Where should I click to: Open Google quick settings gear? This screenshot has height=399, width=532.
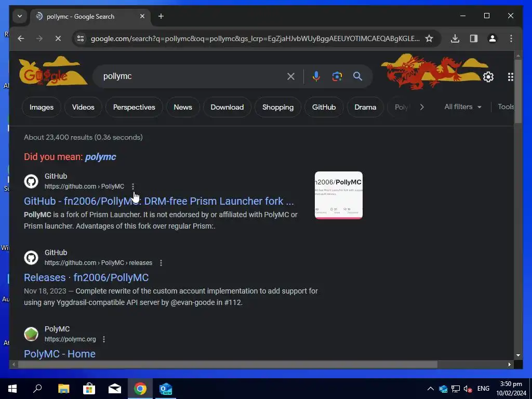[x=488, y=77]
